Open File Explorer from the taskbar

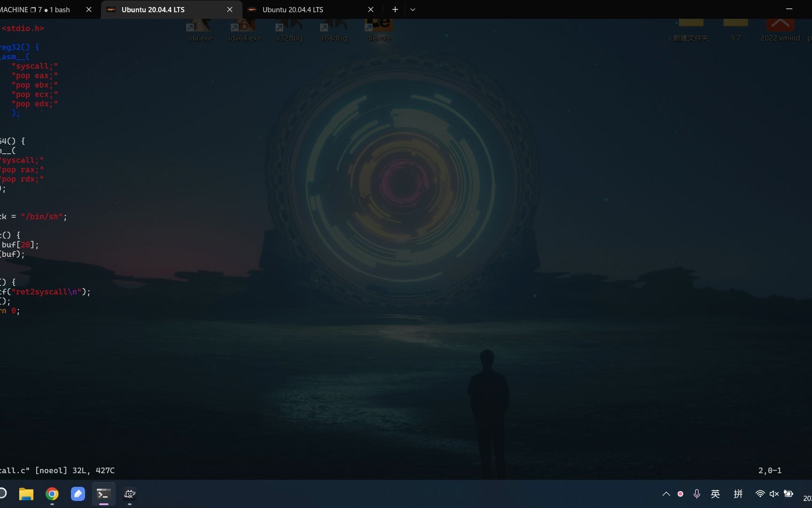[x=26, y=494]
